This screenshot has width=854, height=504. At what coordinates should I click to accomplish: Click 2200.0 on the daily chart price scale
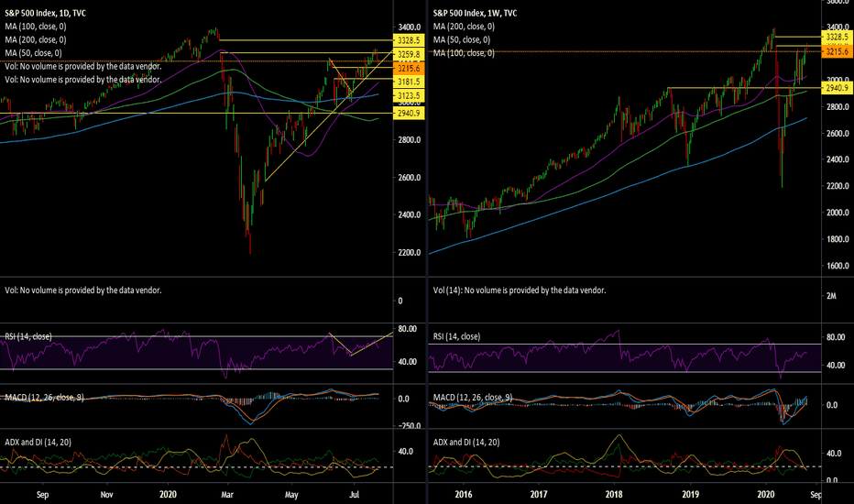[x=409, y=253]
